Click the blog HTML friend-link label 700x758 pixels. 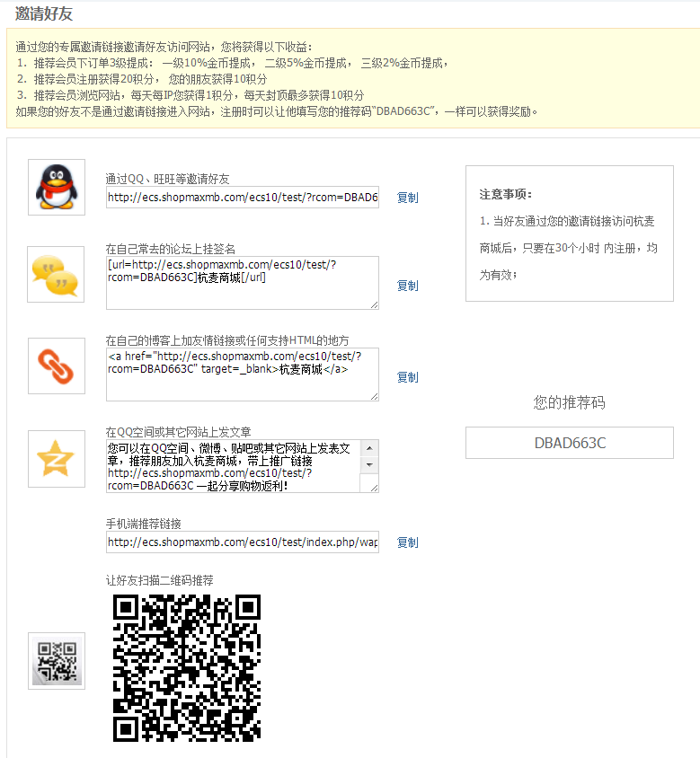coord(227,340)
